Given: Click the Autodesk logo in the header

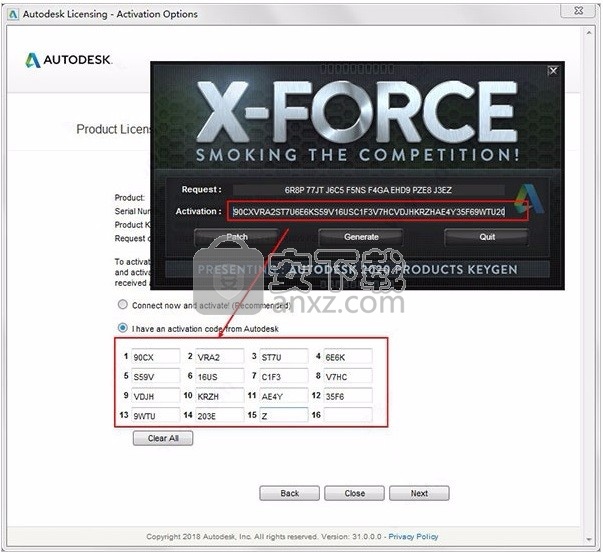Looking at the screenshot, I should tap(68, 60).
